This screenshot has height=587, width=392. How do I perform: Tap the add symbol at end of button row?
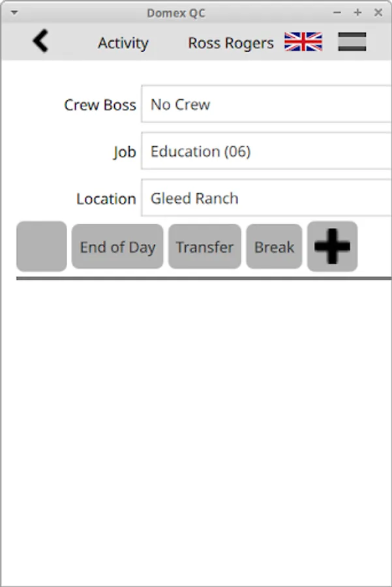click(x=333, y=247)
